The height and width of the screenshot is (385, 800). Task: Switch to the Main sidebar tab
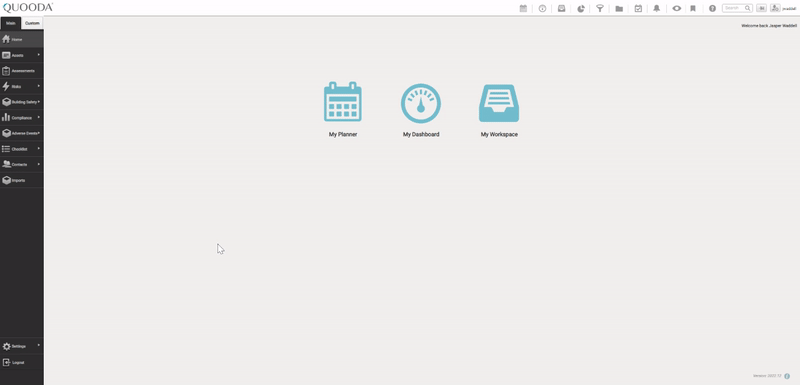click(11, 23)
